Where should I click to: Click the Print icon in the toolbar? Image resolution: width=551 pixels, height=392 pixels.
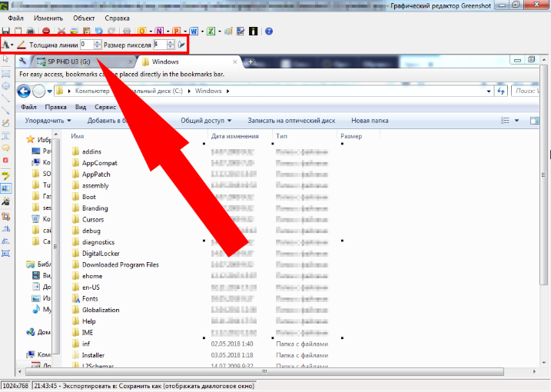31,32
